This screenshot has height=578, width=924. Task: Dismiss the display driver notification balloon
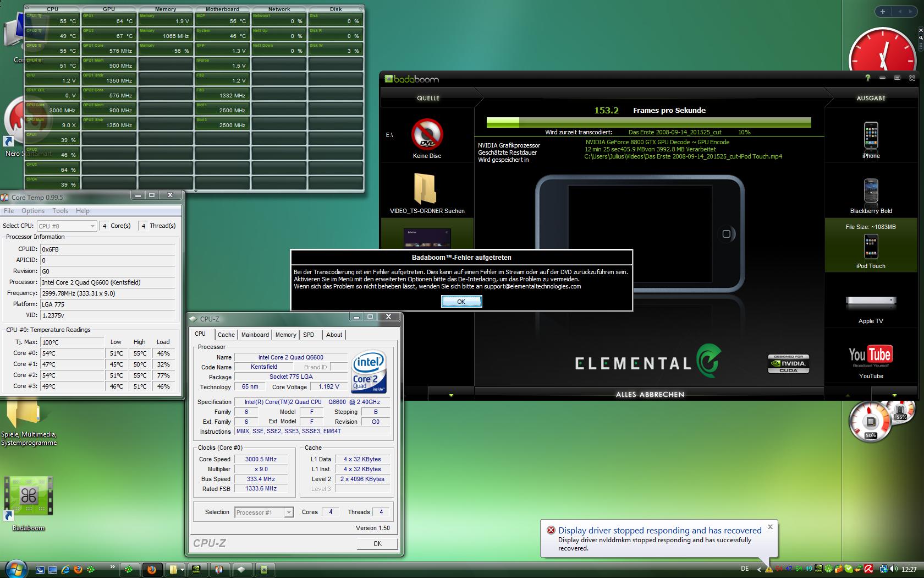click(x=770, y=527)
